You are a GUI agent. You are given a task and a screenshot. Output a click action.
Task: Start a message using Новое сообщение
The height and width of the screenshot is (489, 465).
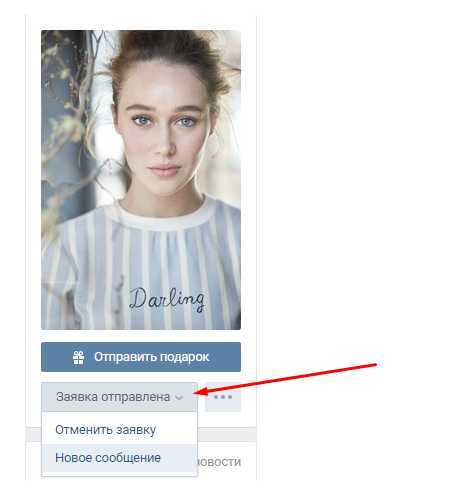pos(108,458)
